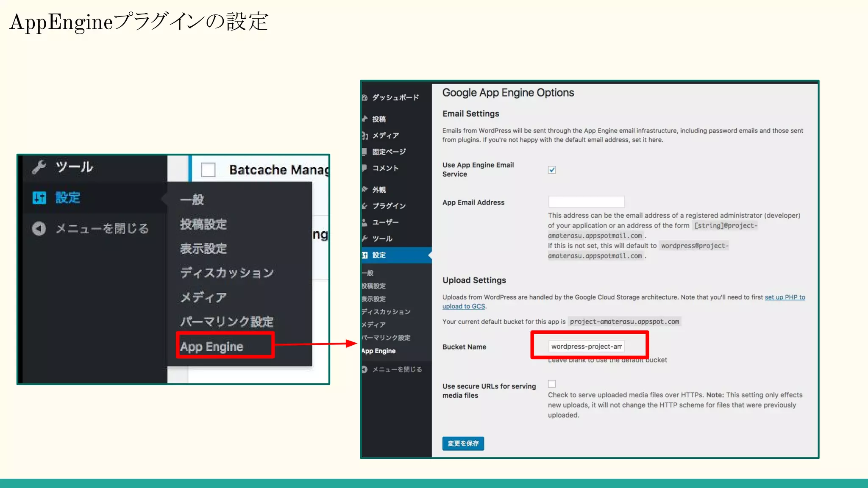Image resolution: width=868 pixels, height=488 pixels.
Task: Enable secure URLs for serving media files
Action: (552, 384)
